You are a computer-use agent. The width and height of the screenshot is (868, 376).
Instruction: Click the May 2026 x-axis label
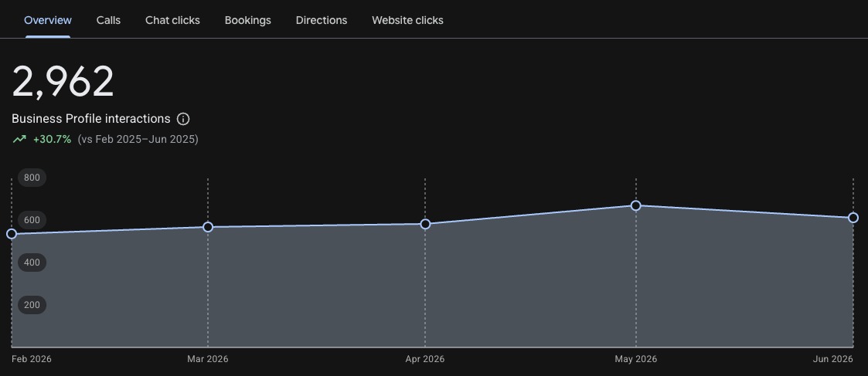[636, 359]
